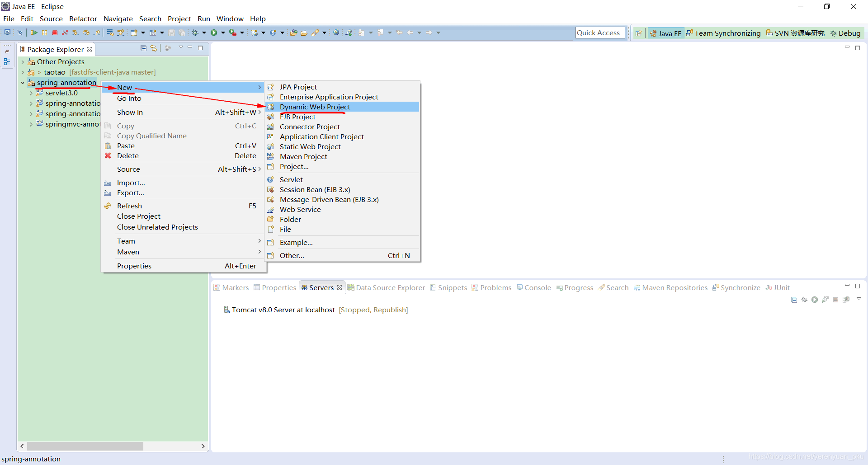Click the Step Over icon
The width and height of the screenshot is (868, 465).
(x=86, y=33)
